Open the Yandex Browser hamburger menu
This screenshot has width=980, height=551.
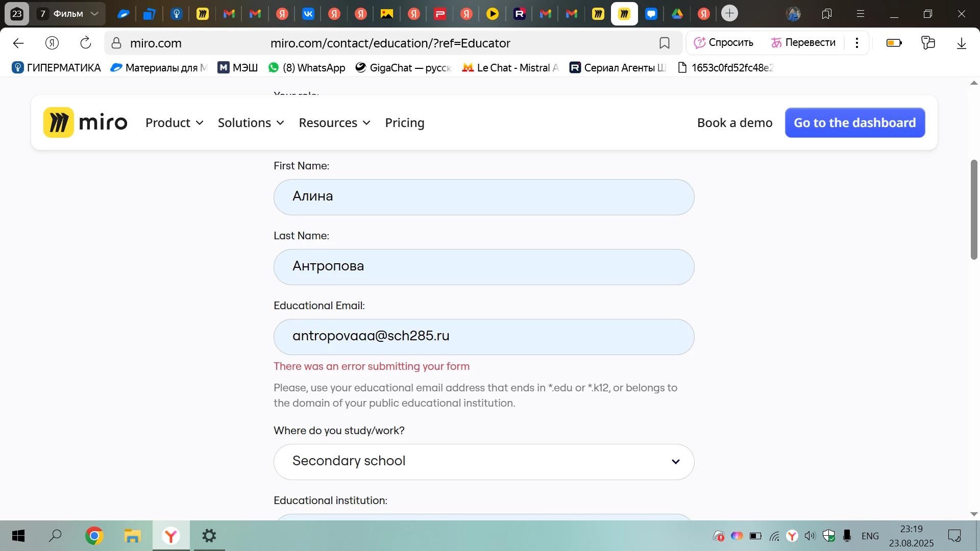click(861, 14)
